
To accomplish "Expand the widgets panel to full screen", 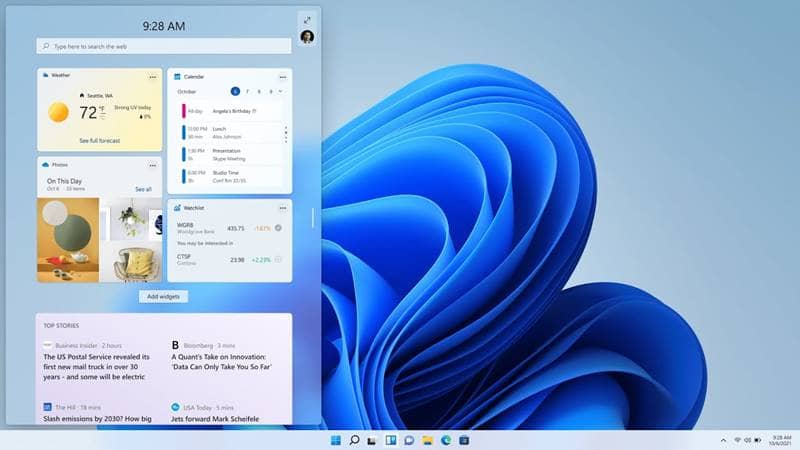I will (307, 20).
